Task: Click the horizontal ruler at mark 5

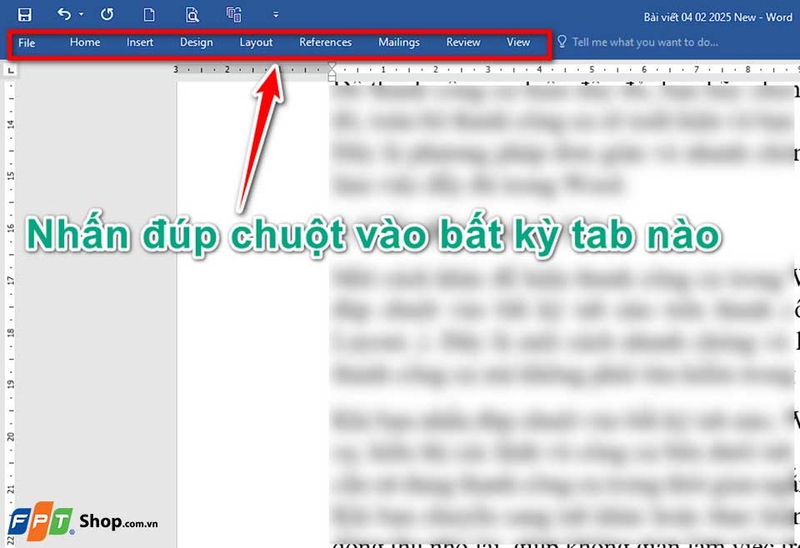Action: click(592, 69)
